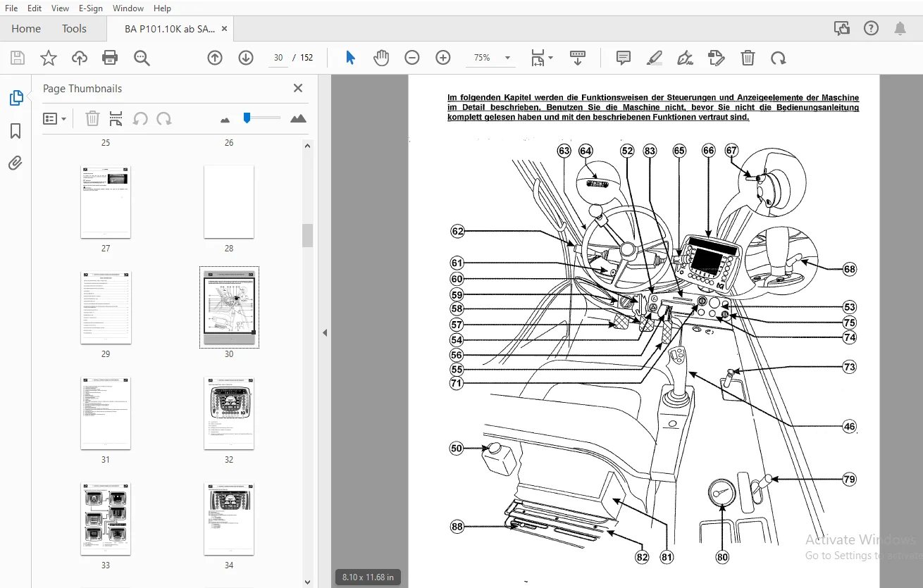Open the View menu

pos(61,8)
